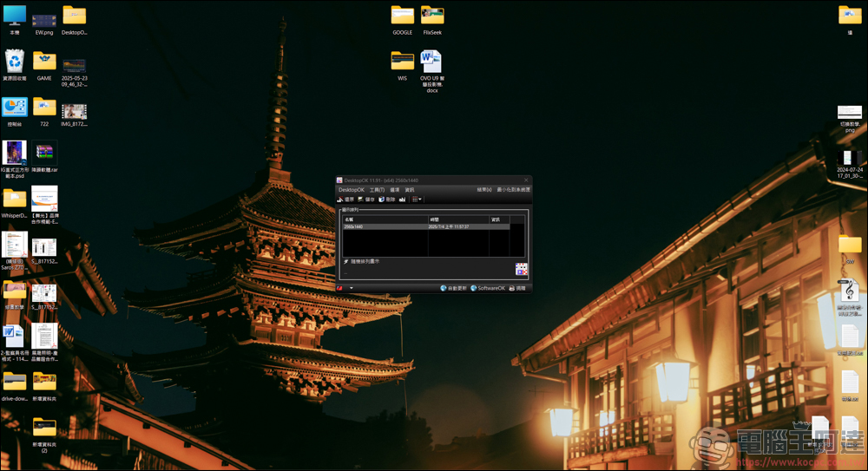Close the DesktopOK window
868x471 pixels.
click(526, 180)
